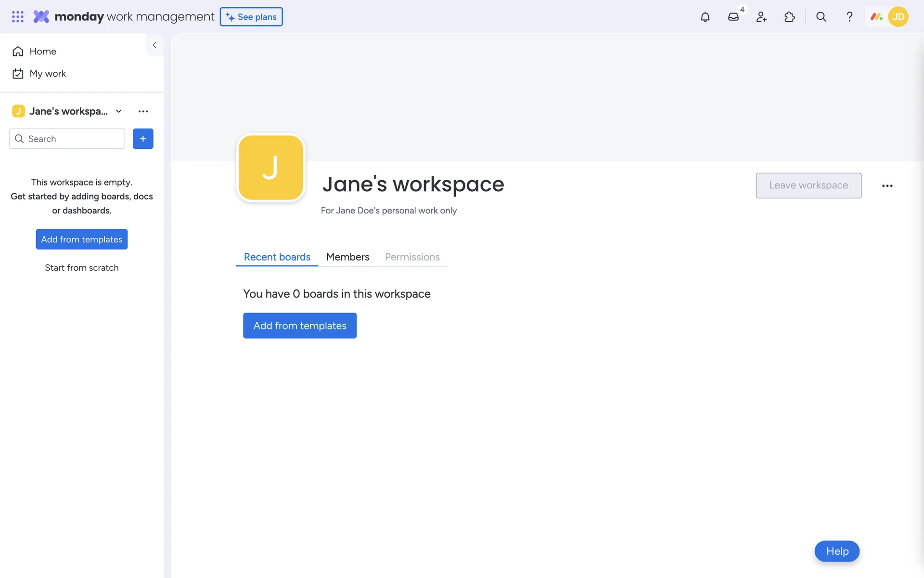Switch to the Members tab
Viewport: 924px width, 578px height.
[347, 257]
